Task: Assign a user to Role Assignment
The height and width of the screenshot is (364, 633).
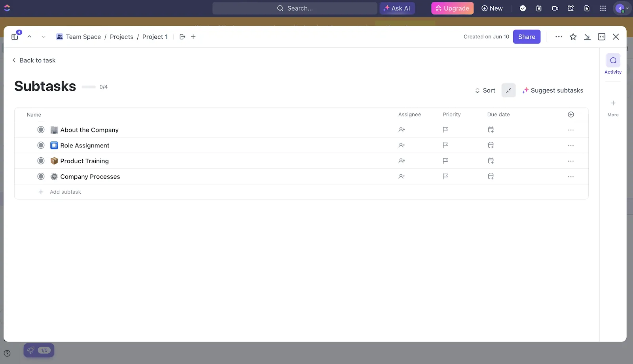Action: tap(402, 145)
